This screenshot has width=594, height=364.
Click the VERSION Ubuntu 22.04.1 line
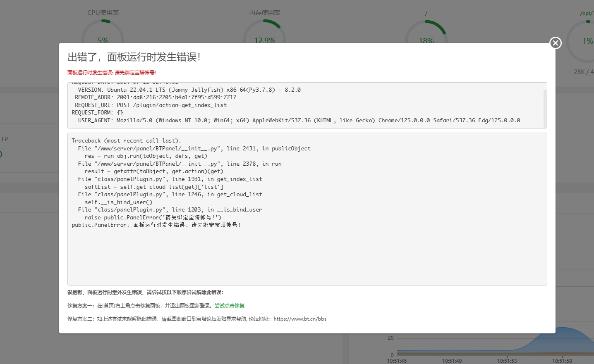pyautogui.click(x=189, y=90)
